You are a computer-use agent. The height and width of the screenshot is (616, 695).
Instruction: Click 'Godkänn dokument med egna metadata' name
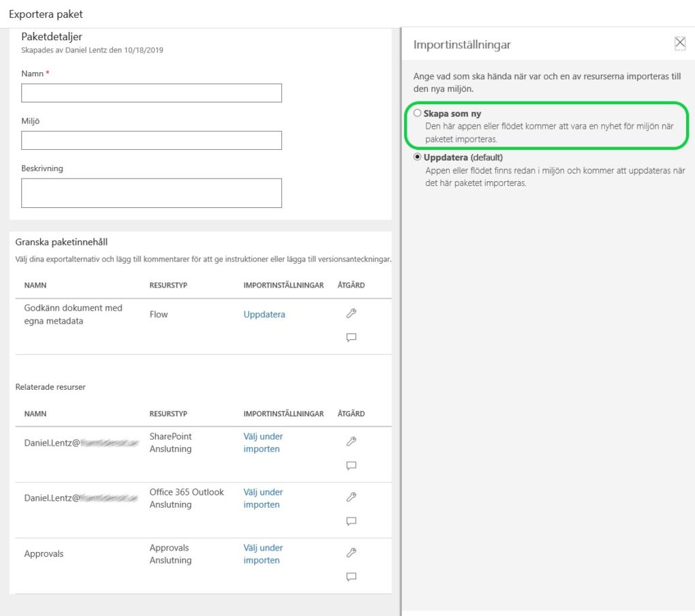tap(73, 314)
